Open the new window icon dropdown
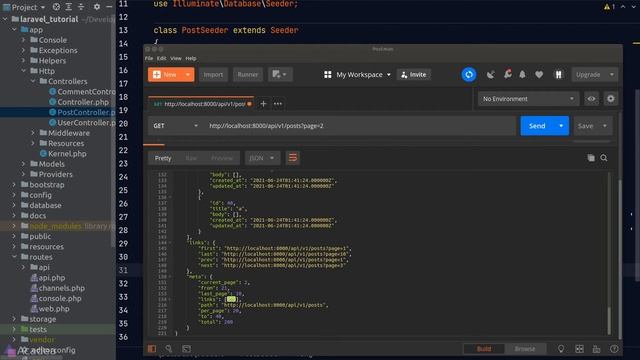 pyautogui.click(x=280, y=74)
